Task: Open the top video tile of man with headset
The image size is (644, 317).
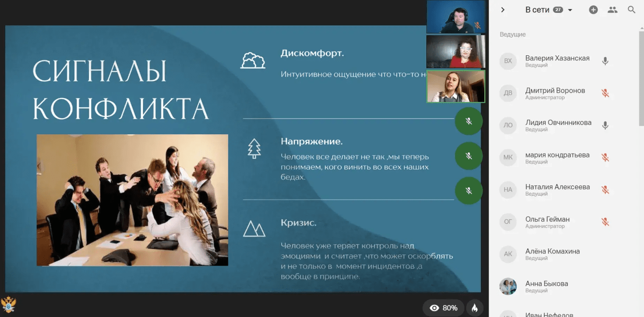Action: point(456,17)
